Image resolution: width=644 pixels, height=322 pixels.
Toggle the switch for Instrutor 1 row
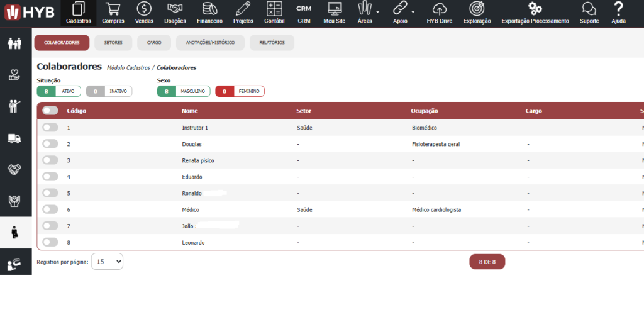(50, 128)
